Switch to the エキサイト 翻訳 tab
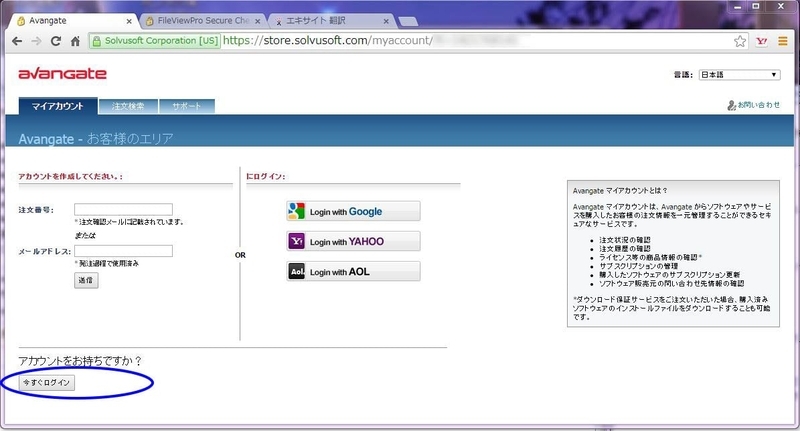This screenshot has width=800, height=431. [331, 21]
